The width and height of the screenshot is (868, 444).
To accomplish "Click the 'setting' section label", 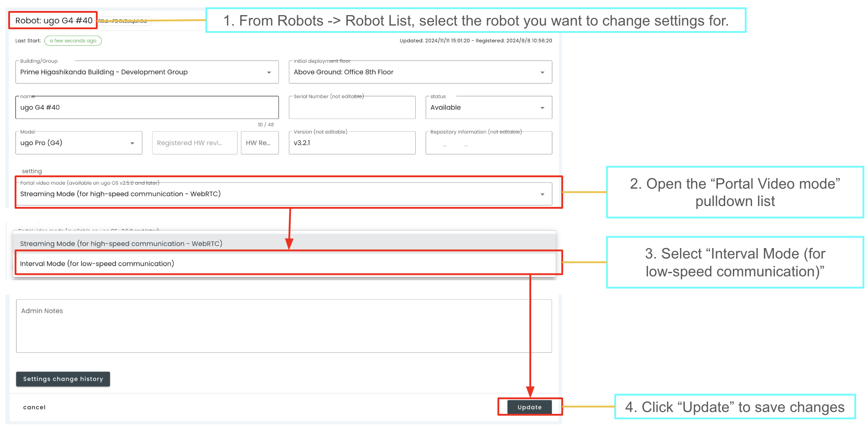I will coord(32,171).
